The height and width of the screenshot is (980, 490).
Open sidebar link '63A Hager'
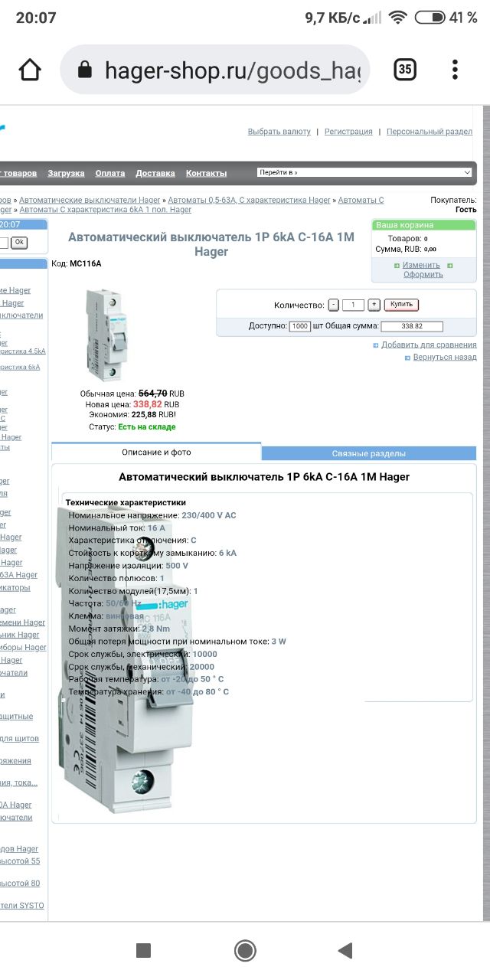pyautogui.click(x=18, y=574)
